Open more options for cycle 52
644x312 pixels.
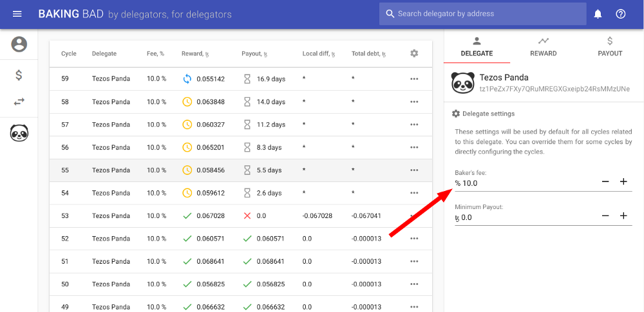(414, 239)
